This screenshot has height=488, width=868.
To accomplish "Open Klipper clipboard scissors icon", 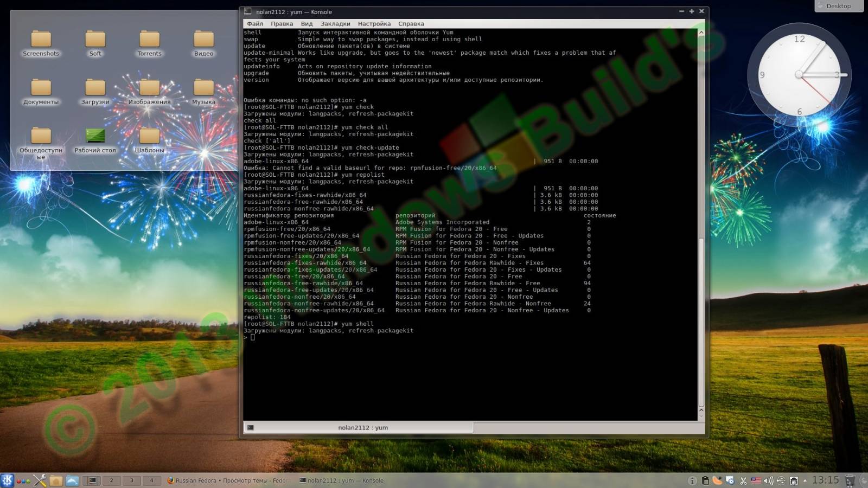I will [x=743, y=480].
